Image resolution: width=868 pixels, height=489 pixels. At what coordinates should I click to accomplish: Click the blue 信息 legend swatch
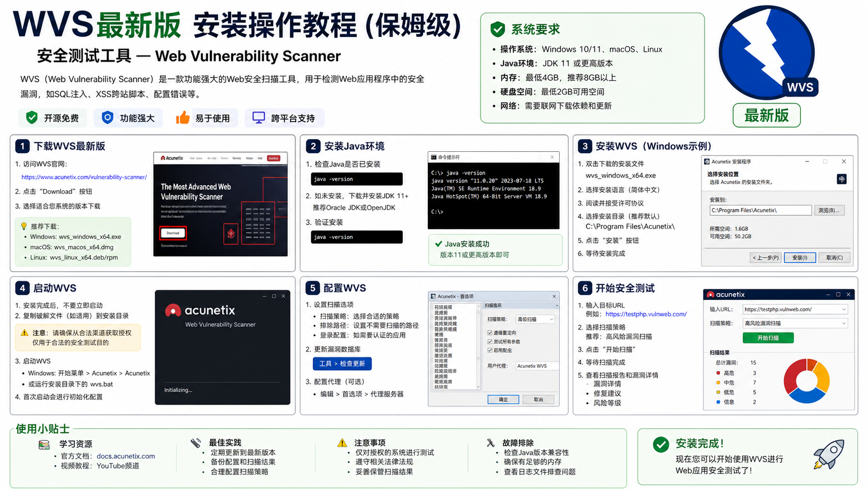click(x=718, y=402)
